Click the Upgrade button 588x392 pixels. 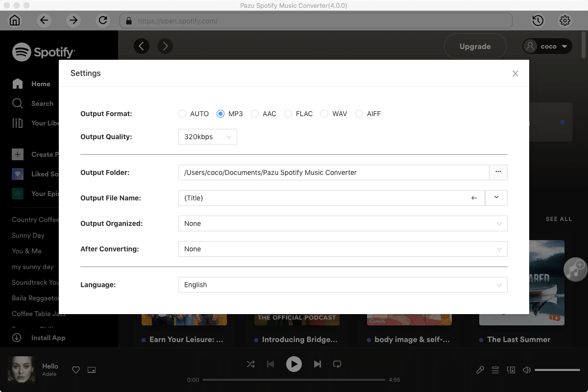(x=474, y=46)
